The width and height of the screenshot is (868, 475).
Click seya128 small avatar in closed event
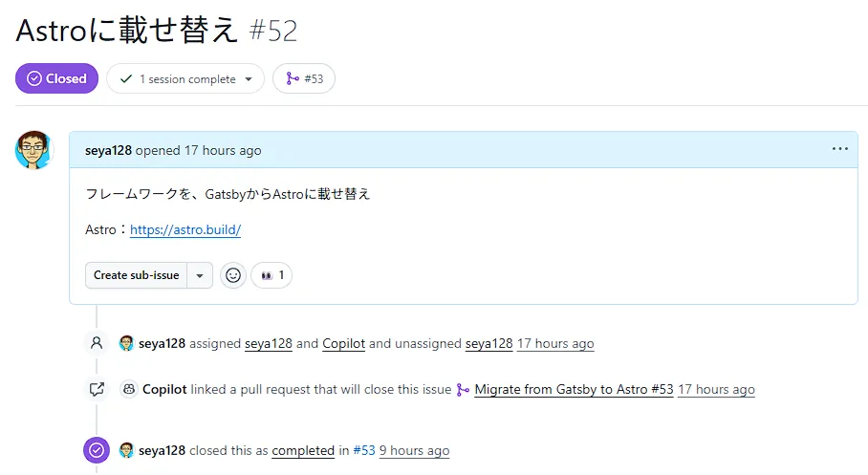[x=127, y=450]
